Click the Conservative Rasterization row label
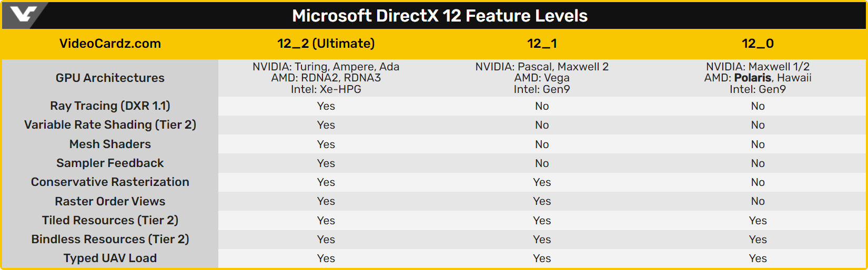The width and height of the screenshot is (868, 270). click(x=110, y=182)
